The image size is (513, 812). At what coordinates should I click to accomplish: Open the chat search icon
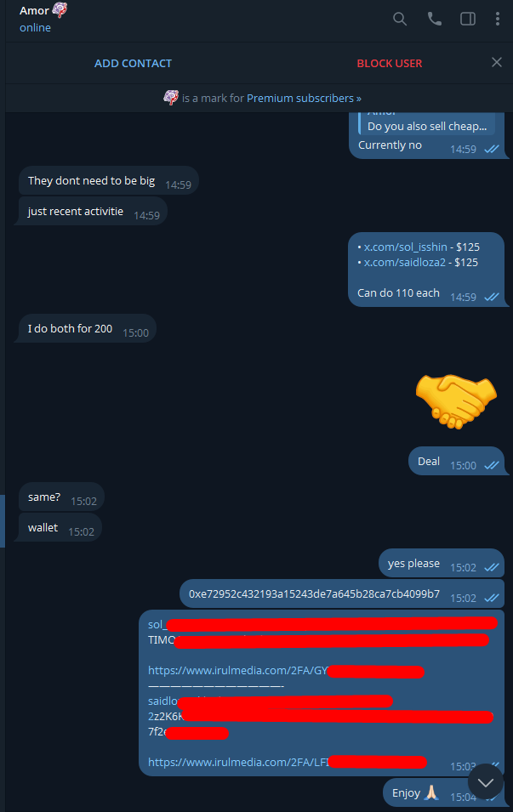(x=400, y=20)
